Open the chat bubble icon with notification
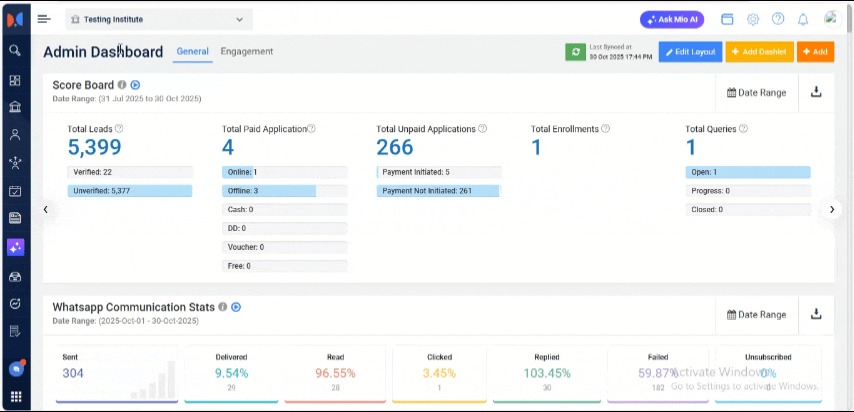Image resolution: width=854 pixels, height=412 pixels. point(15,369)
